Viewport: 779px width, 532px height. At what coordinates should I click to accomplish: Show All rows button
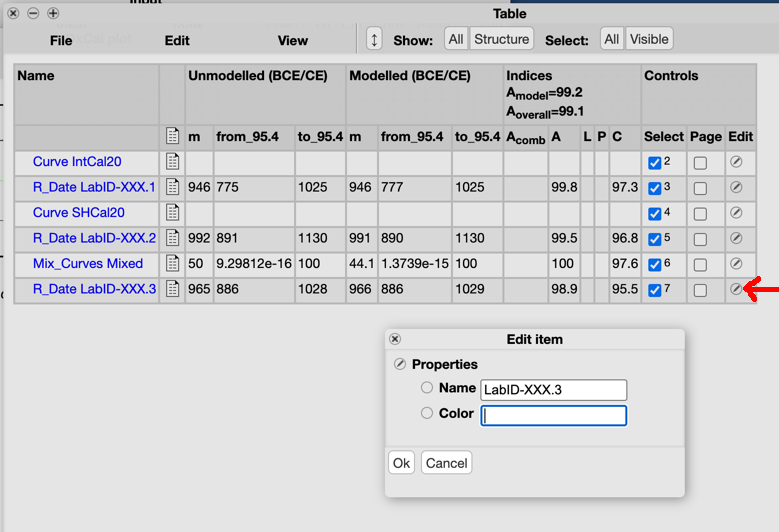point(456,39)
